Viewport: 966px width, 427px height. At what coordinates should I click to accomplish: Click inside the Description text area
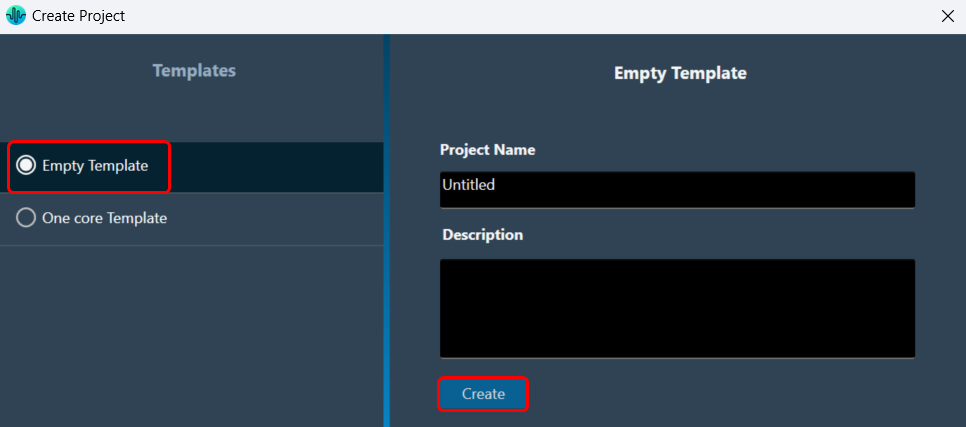677,308
